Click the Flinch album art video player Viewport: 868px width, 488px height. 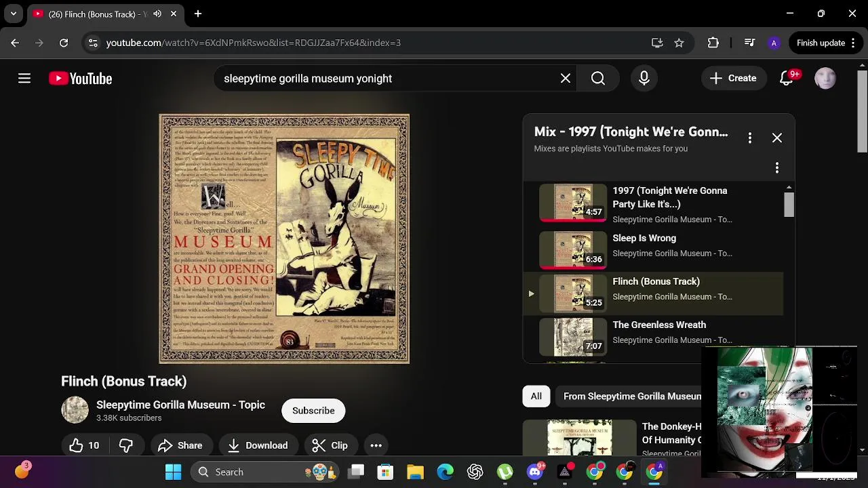pos(284,239)
